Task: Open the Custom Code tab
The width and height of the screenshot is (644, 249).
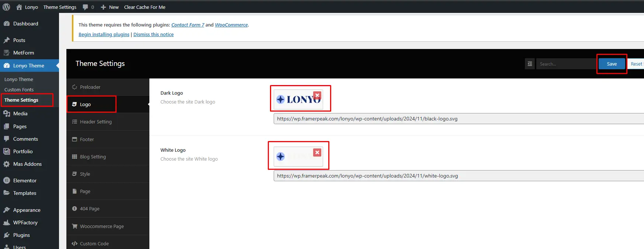Action: coord(108,243)
